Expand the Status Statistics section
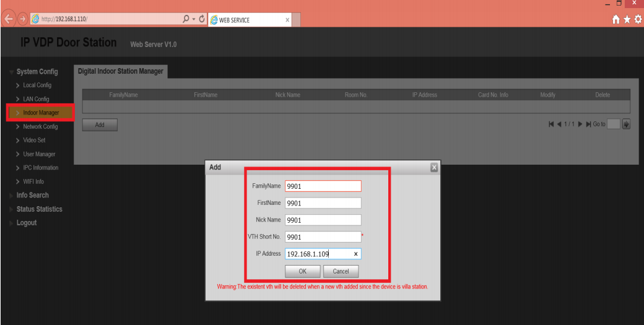 click(x=39, y=209)
